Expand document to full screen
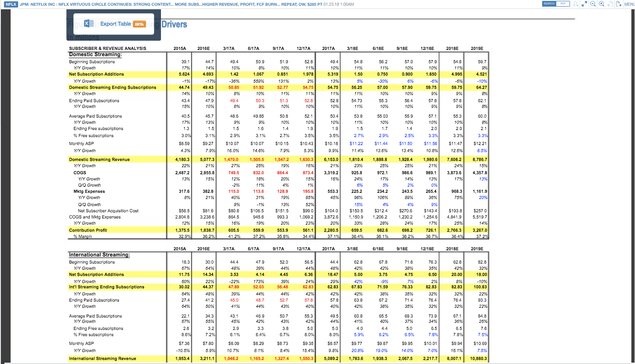Image resolution: width=635 pixels, height=364 pixels. [x=584, y=4]
